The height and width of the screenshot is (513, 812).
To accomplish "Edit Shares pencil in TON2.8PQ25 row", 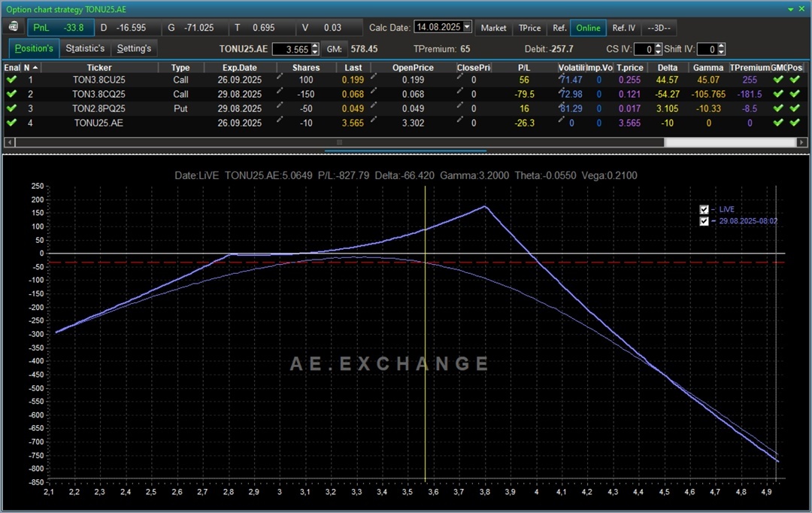I will point(280,105).
